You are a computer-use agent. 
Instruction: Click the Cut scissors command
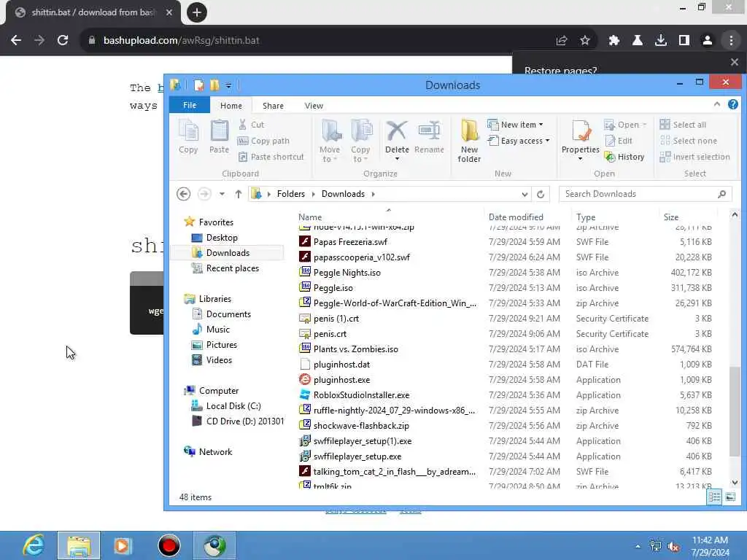pyautogui.click(x=251, y=125)
